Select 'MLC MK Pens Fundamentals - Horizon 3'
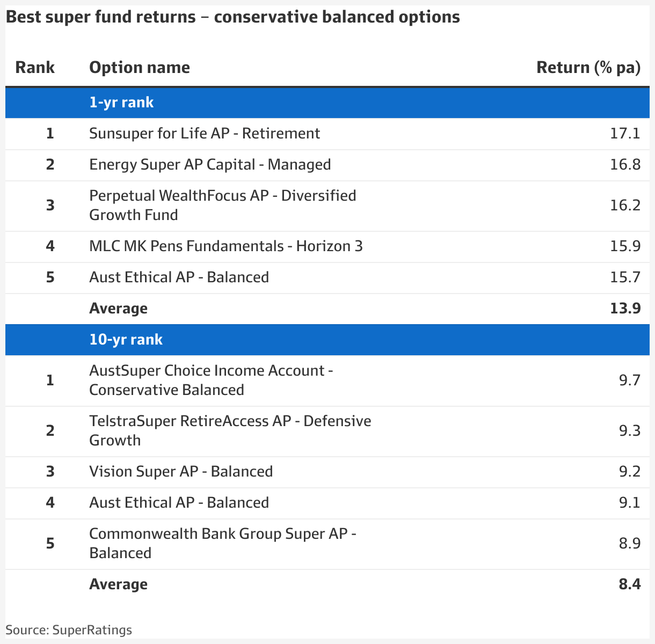This screenshot has height=644, width=655. click(x=226, y=246)
